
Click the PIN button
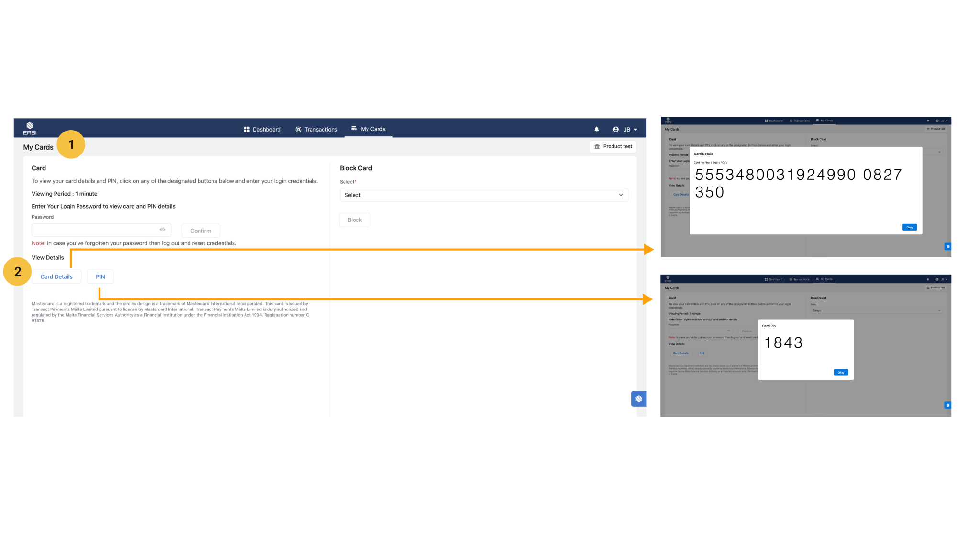pyautogui.click(x=100, y=277)
